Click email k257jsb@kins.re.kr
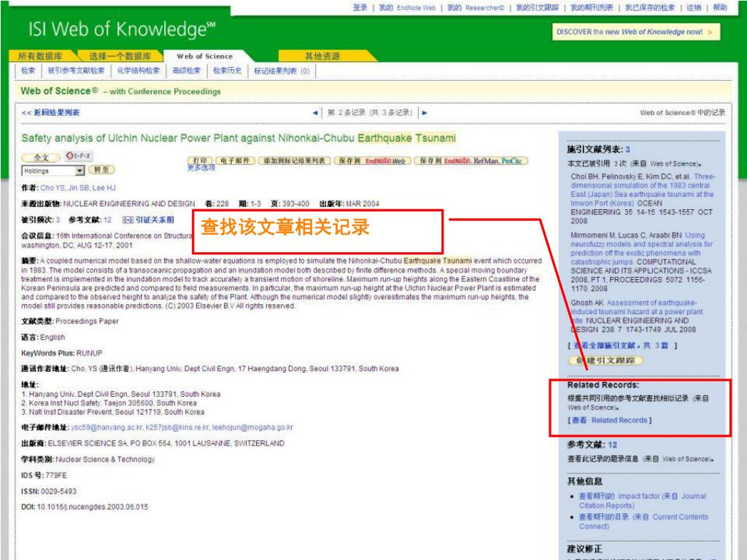 [177, 427]
